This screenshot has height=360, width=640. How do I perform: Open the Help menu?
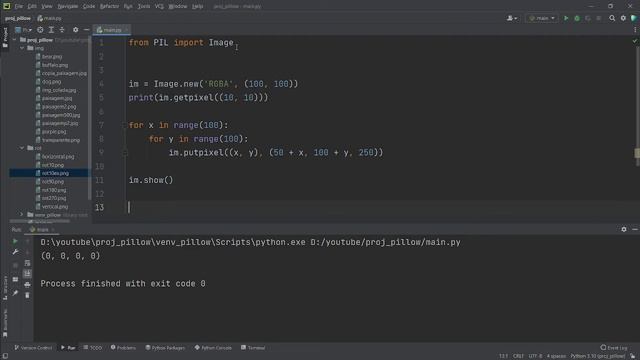point(198,7)
